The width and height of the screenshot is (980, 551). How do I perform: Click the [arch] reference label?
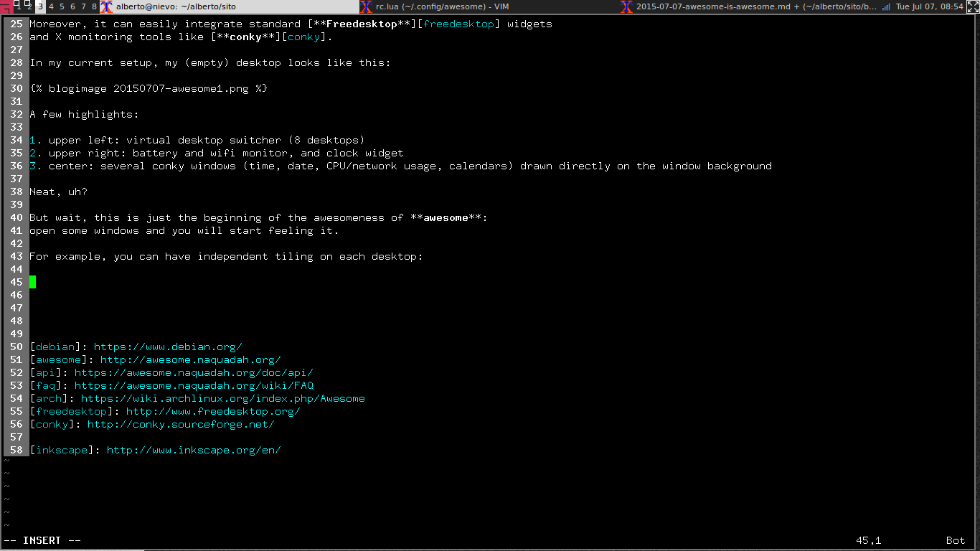49,398
